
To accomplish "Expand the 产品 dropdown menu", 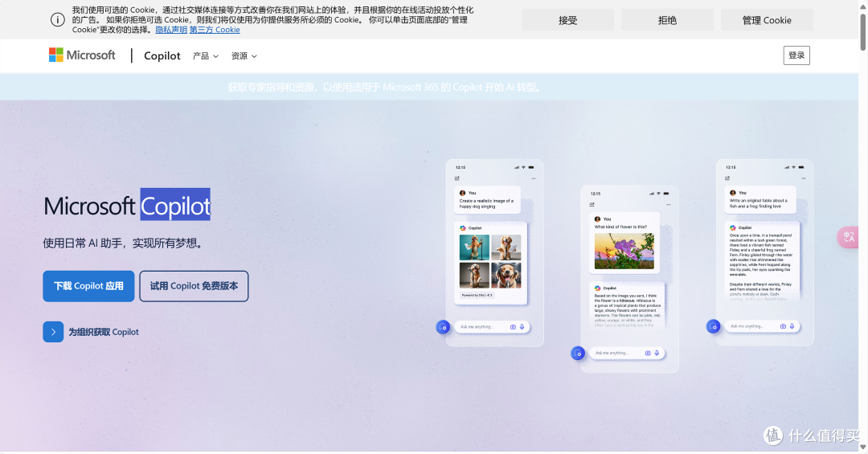I will [206, 56].
